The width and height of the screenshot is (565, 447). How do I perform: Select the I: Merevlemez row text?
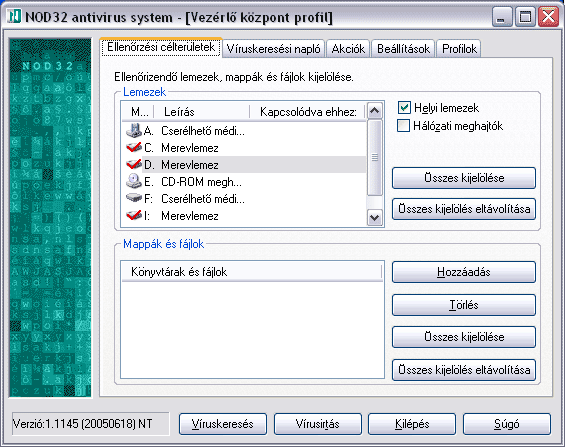[181, 215]
